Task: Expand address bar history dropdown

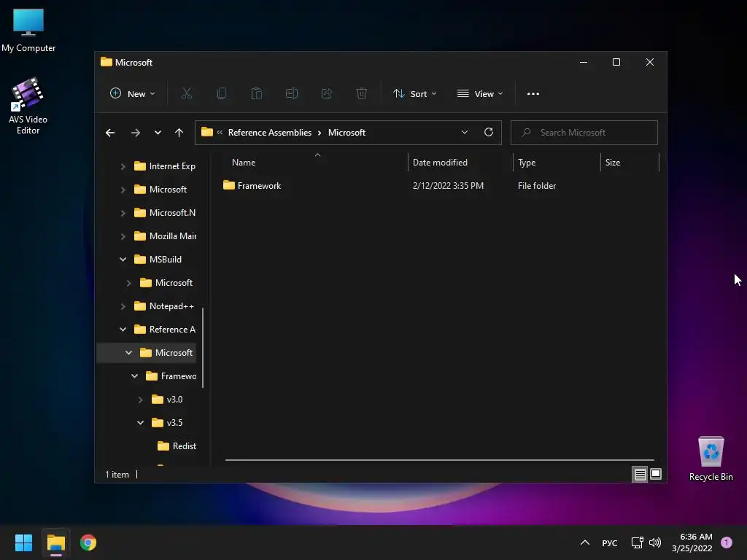Action: coord(465,133)
